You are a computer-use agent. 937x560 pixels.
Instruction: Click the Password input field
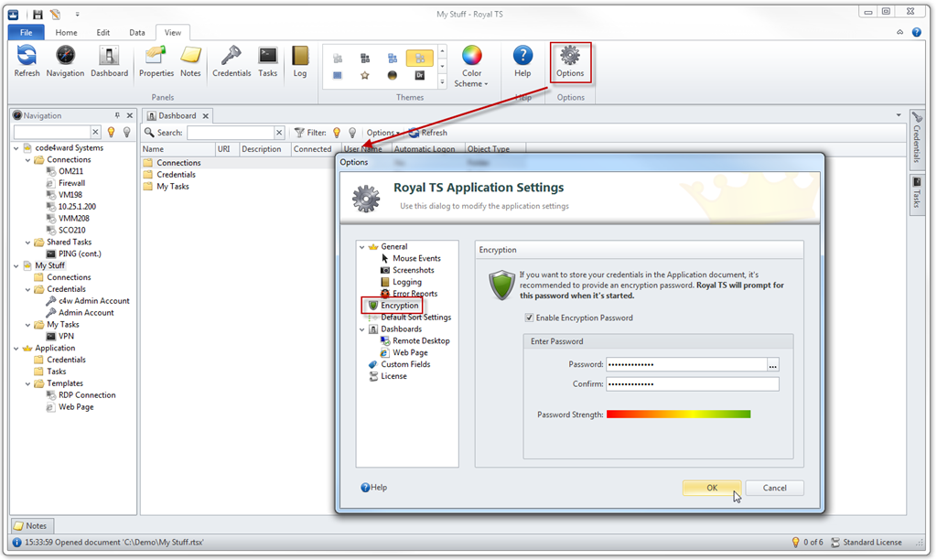[x=686, y=364]
